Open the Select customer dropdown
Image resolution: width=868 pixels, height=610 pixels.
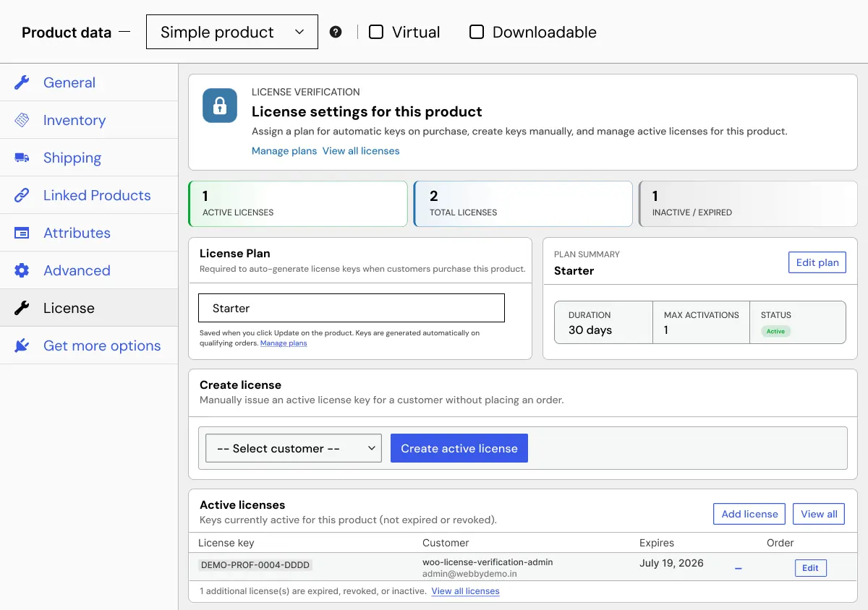tap(294, 448)
